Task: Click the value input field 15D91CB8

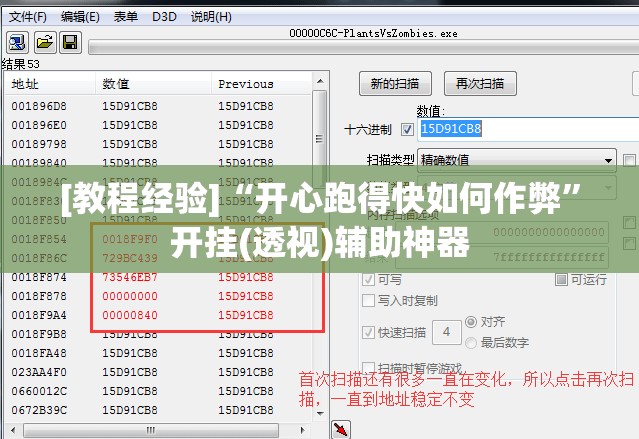Action: (x=528, y=129)
